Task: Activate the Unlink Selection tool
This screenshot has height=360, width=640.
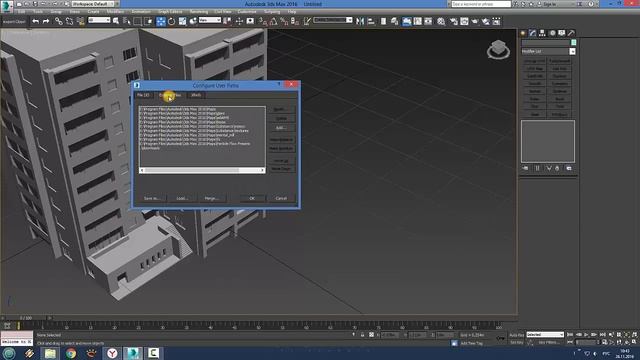Action: tap(69, 21)
